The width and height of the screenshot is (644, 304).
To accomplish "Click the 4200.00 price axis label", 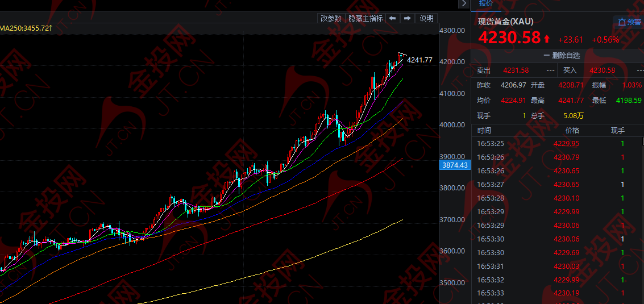I will tap(452, 61).
